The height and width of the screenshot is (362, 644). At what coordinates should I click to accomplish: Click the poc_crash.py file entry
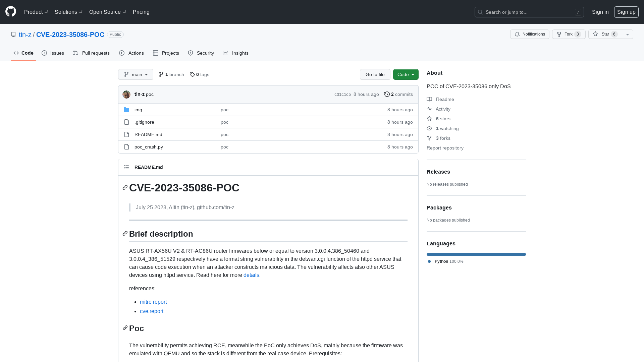click(x=149, y=146)
